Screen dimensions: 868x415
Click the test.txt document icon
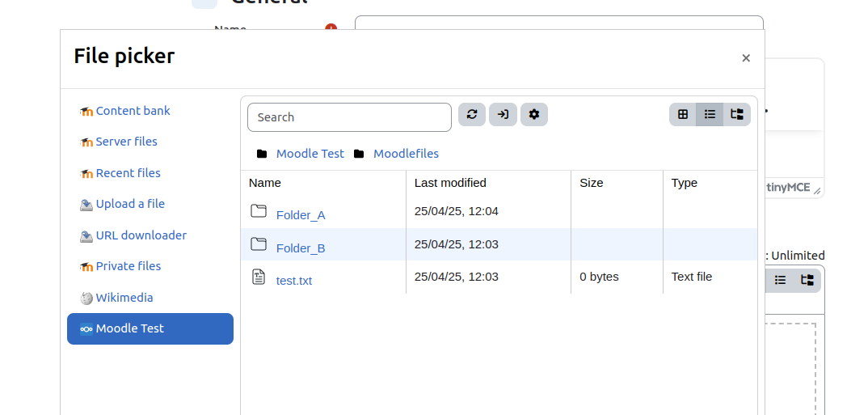(x=259, y=277)
